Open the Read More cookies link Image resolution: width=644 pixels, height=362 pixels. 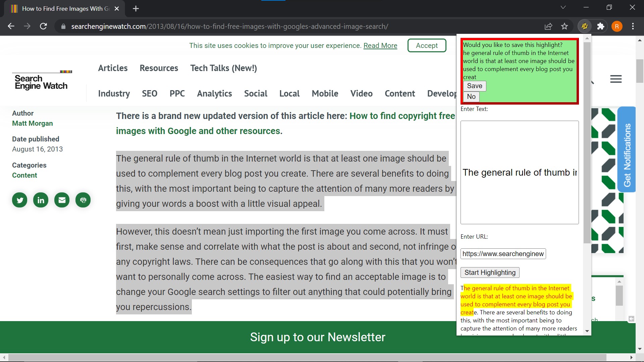[380, 45]
